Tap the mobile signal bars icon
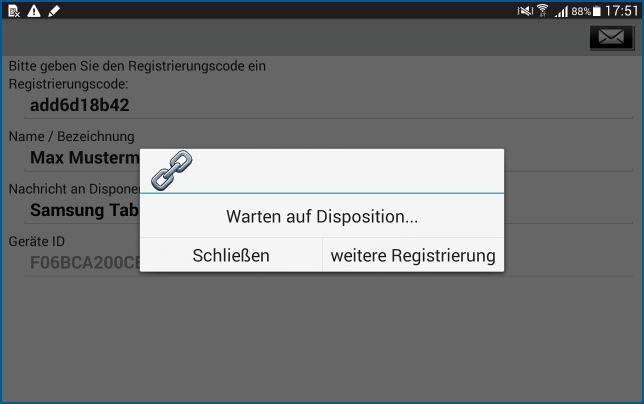 pyautogui.click(x=560, y=10)
